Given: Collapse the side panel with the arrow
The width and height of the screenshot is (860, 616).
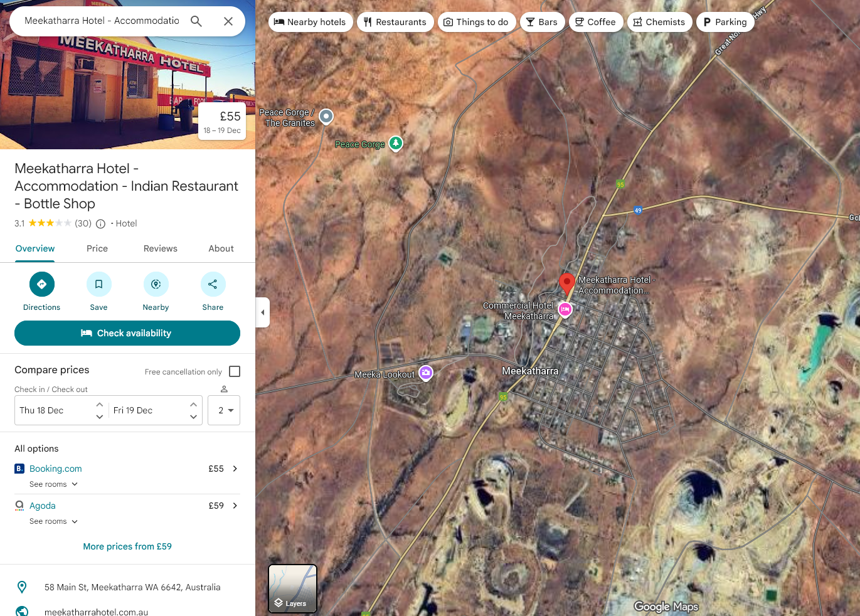Looking at the screenshot, I should click(263, 312).
